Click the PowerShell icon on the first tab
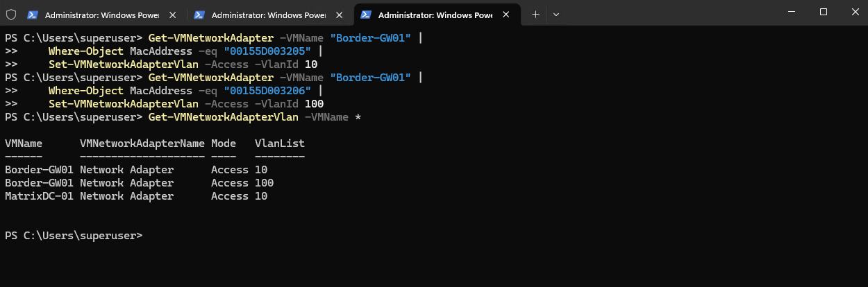The image size is (868, 287). [33, 14]
